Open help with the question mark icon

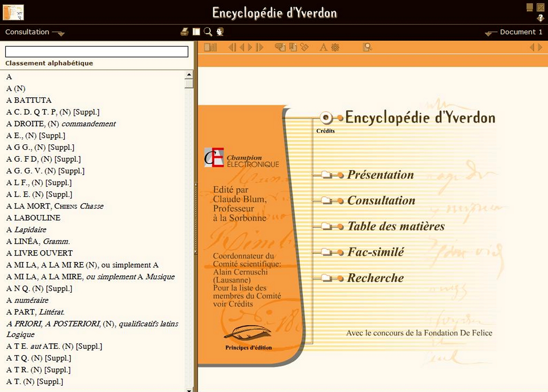540,18
